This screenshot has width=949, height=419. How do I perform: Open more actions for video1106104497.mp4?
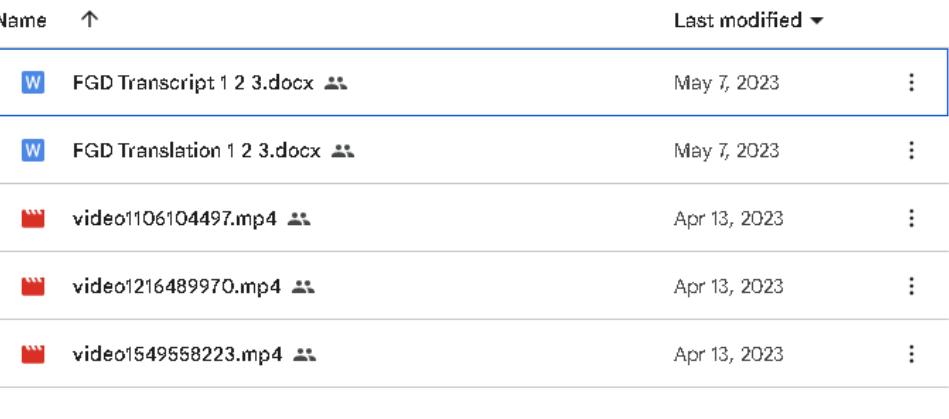click(x=911, y=219)
